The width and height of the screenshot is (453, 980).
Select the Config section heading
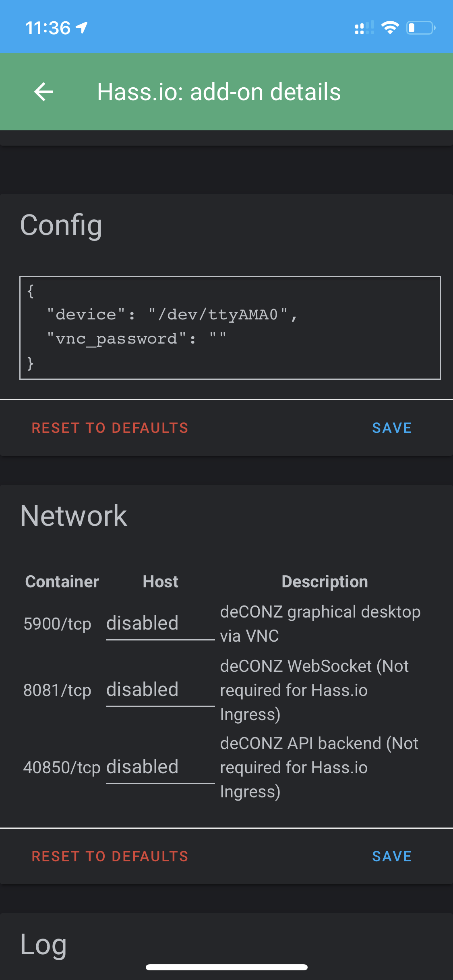pyautogui.click(x=61, y=225)
